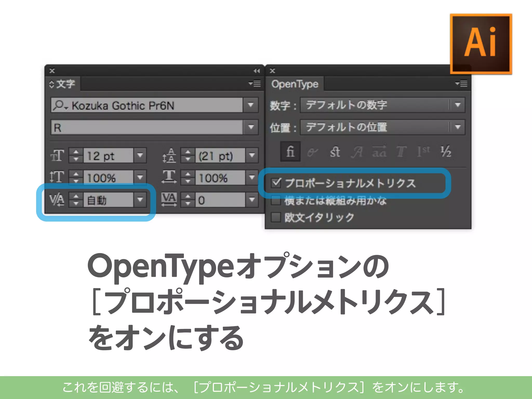Increase font size with the stepper arrow
The width and height of the screenshot is (532, 399).
click(x=76, y=152)
